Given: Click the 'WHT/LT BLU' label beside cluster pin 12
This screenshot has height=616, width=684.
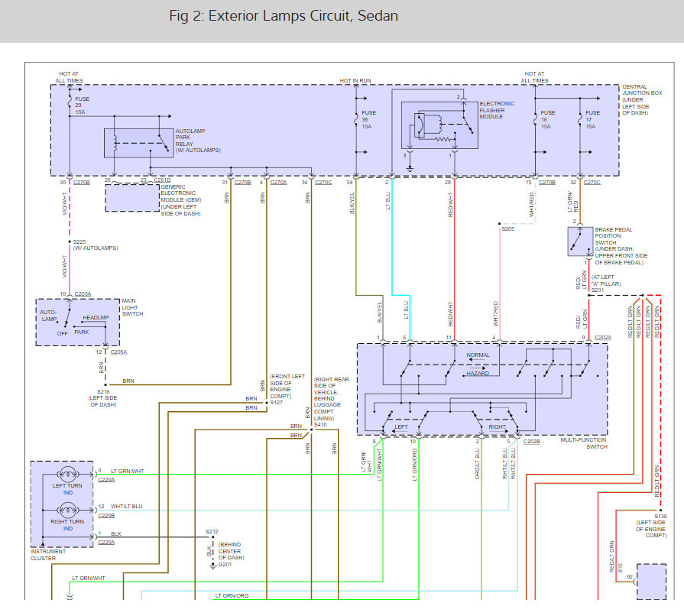Looking at the screenshot, I should 127,507.
